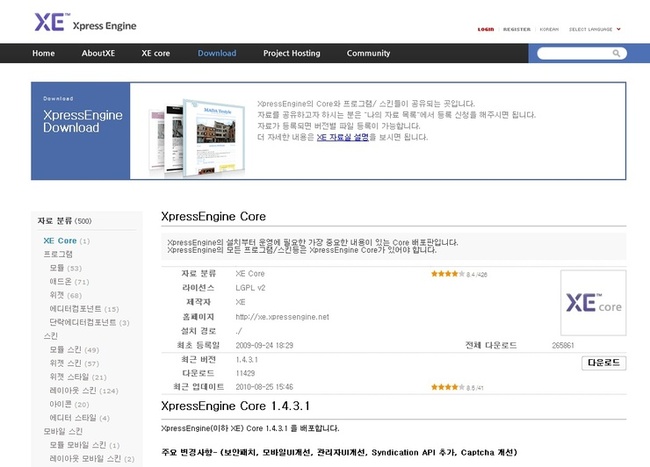Image resolution: width=650 pixels, height=467 pixels.
Task: Click the 1.4.3.1 latest version value
Action: click(247, 360)
